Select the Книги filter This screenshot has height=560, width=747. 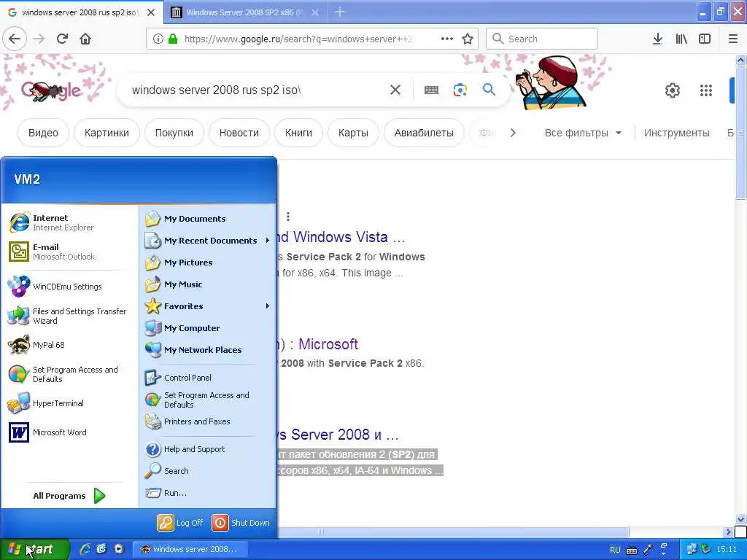pos(298,133)
